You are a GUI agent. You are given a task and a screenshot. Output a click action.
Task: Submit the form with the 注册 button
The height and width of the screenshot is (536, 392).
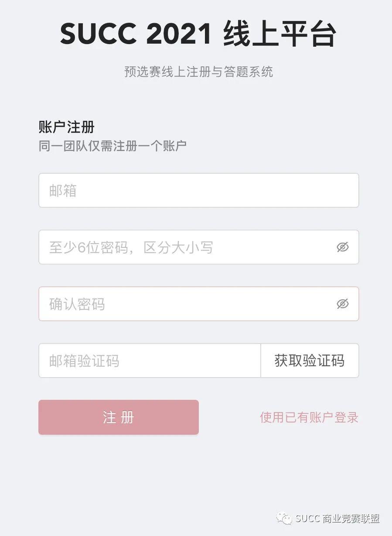[119, 417]
